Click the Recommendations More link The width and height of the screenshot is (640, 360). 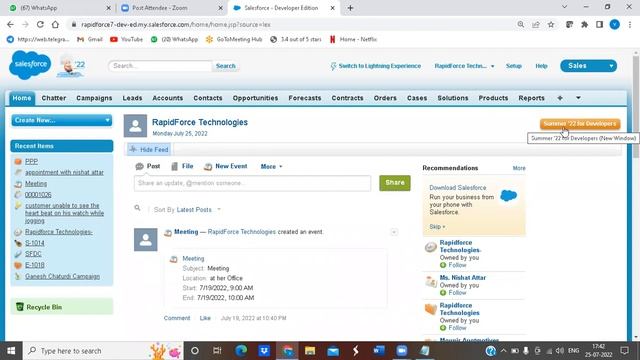[x=519, y=168]
